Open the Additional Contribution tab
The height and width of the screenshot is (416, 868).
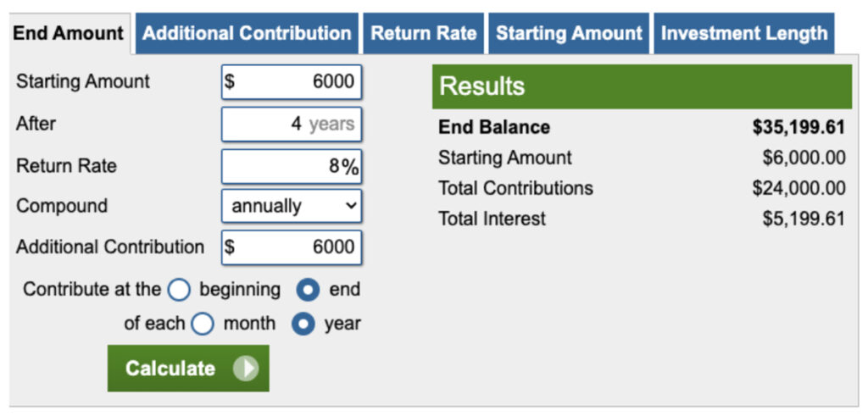point(247,34)
